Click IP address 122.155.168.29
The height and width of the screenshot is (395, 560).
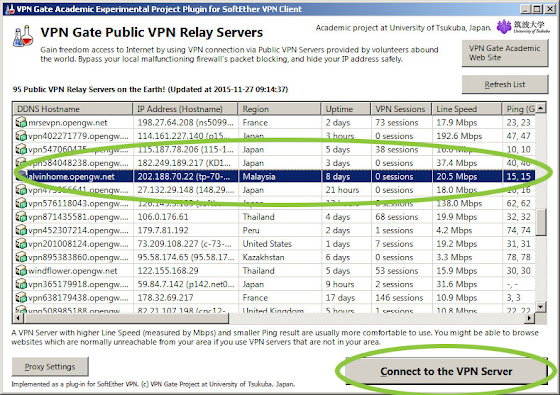pyautogui.click(x=168, y=271)
